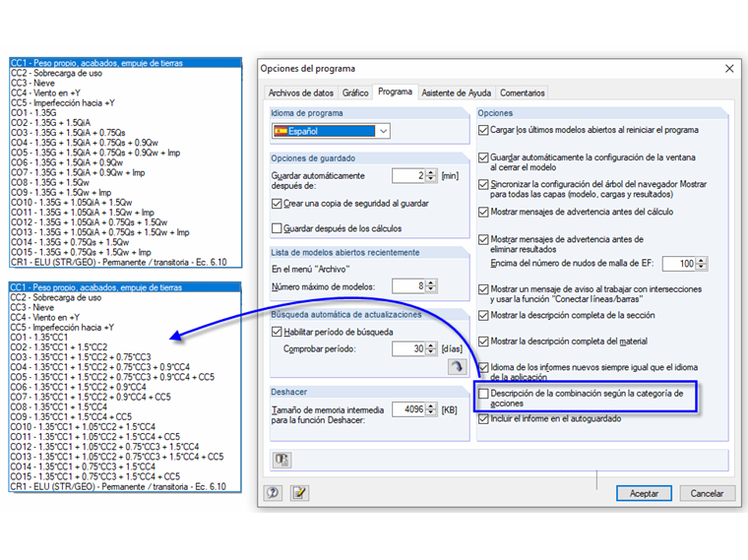
Task: Select CO9 row ending '1.5*CC4 + CC5' in lower list
Action: pyautogui.click(x=125, y=417)
